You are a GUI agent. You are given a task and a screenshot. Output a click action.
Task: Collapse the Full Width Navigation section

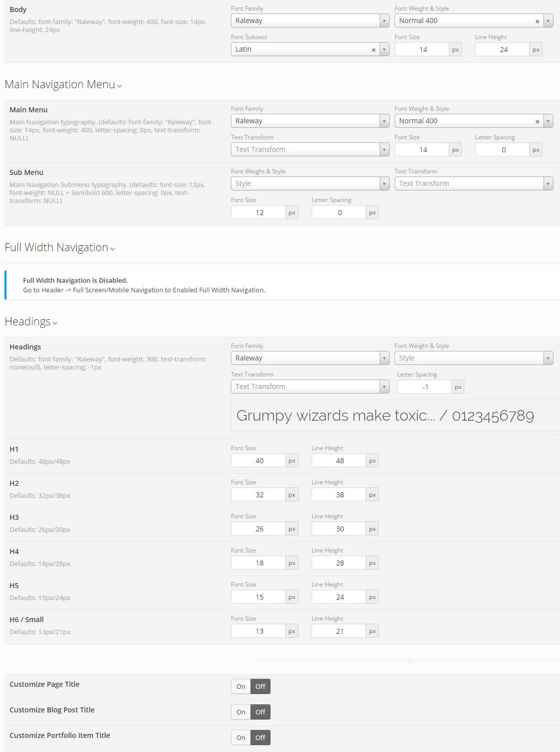112,249
